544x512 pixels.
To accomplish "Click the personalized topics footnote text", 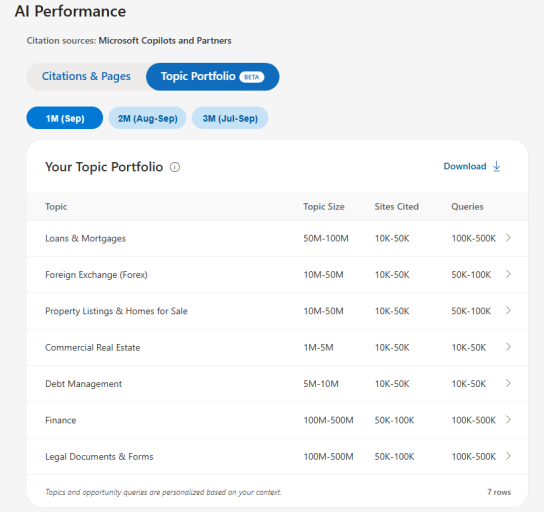I will (163, 492).
